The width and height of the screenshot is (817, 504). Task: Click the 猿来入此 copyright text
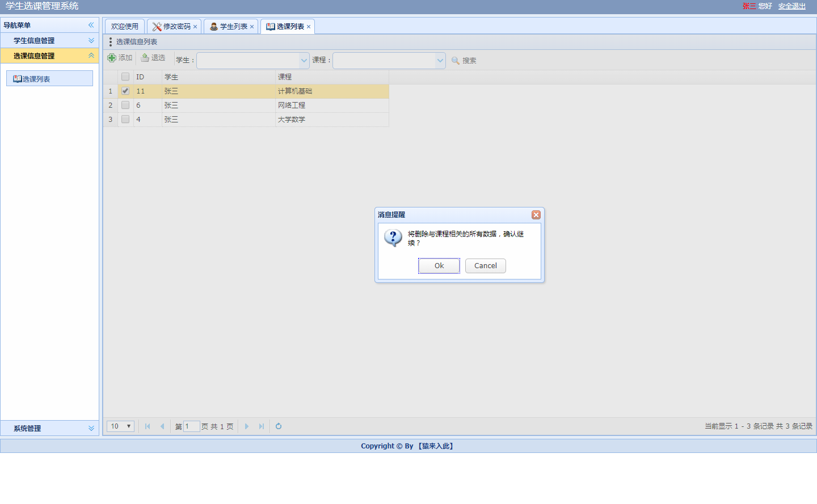pos(436,446)
